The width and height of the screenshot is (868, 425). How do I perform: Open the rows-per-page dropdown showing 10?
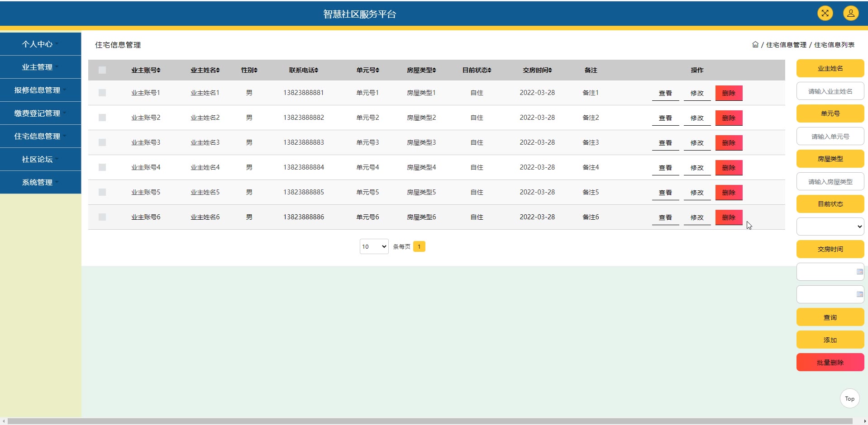(374, 246)
